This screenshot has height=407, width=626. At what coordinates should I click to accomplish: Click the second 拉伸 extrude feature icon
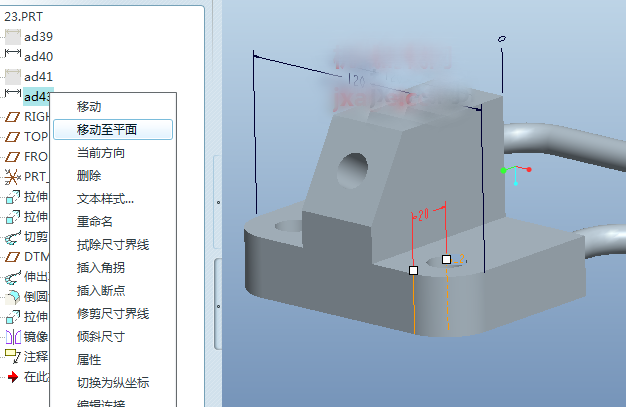13,216
